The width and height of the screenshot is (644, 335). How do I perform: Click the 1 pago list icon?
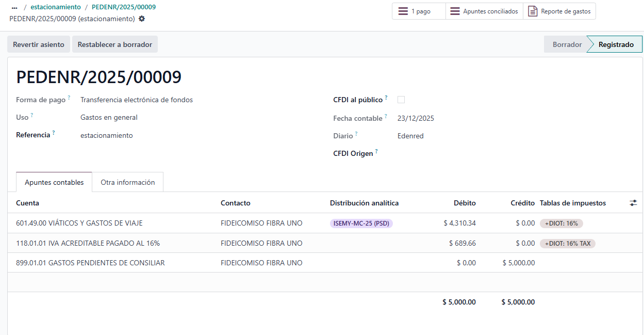[403, 11]
